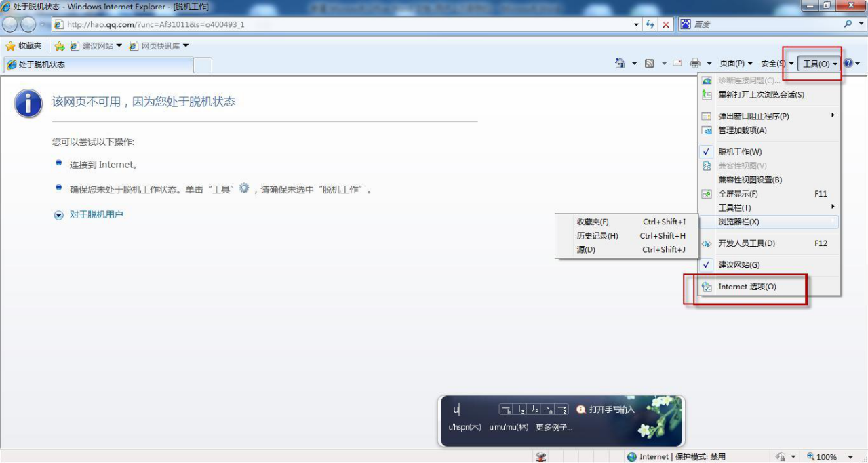Click the 更多例子... link in IME panel
Viewport: 868px width, 463px height.
tap(554, 428)
